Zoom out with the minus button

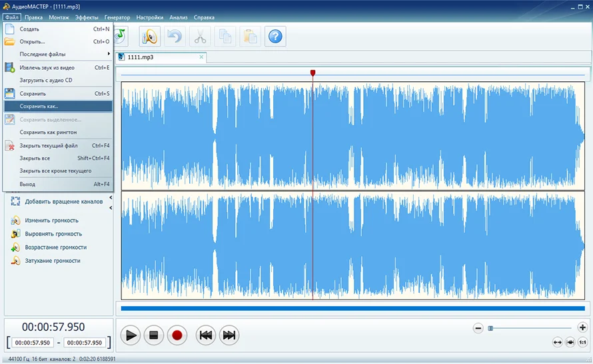click(478, 328)
